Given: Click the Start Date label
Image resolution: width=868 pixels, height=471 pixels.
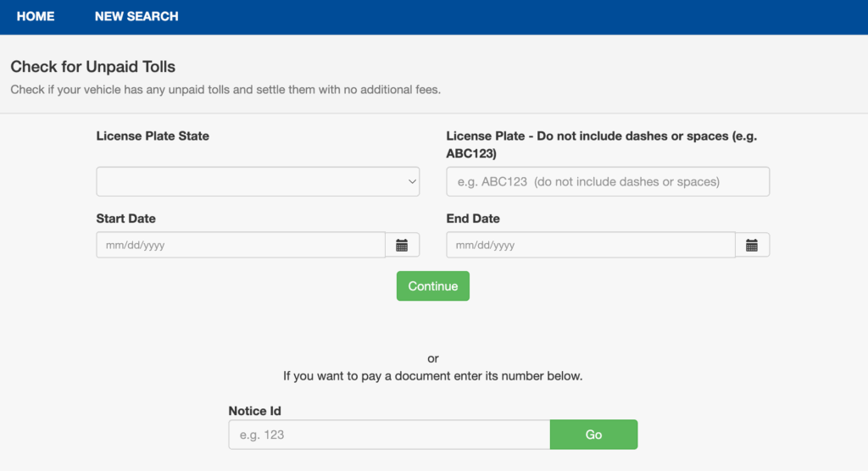Looking at the screenshot, I should coord(126,219).
